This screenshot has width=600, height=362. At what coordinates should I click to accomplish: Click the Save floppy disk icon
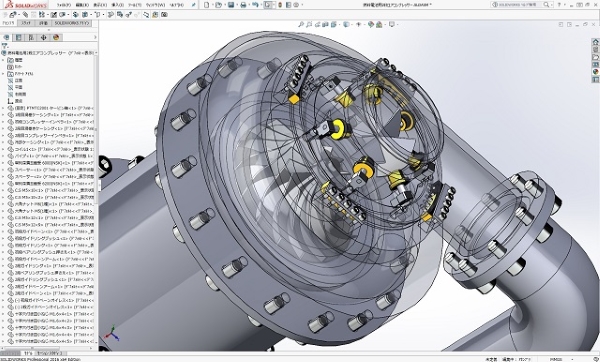coord(231,5)
